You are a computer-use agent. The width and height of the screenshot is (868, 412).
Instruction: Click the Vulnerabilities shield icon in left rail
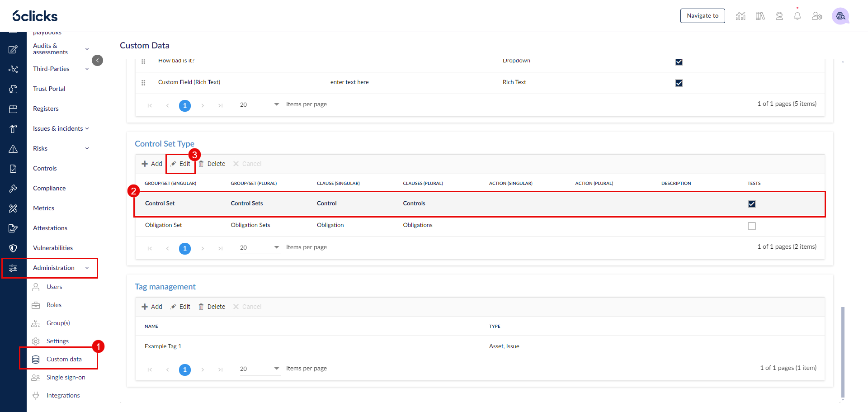coord(13,248)
